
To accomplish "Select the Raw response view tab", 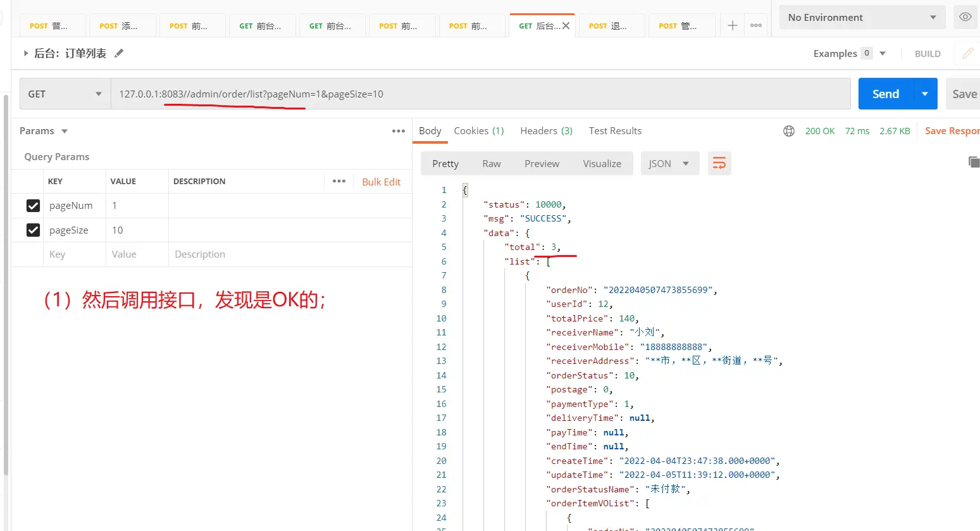I will click(492, 163).
